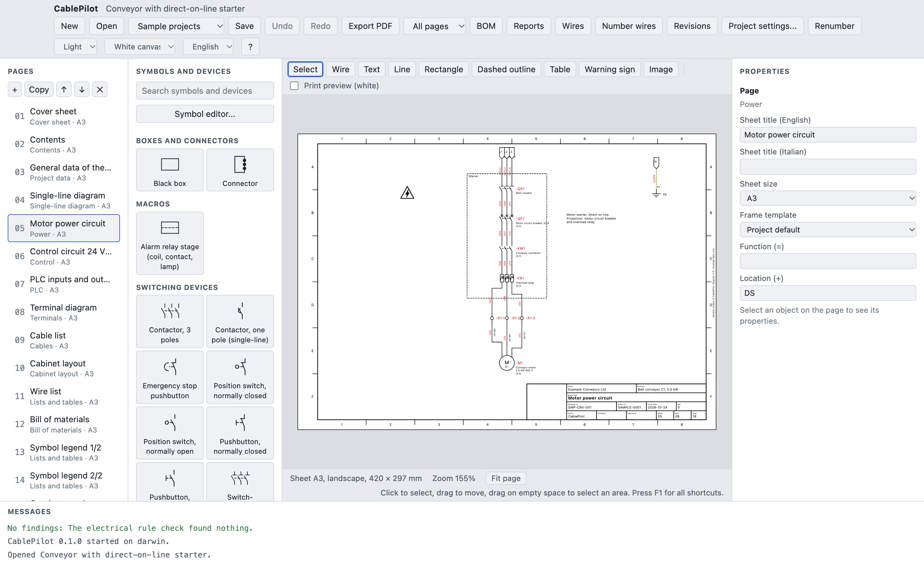Open help with the question mark button

(x=250, y=47)
